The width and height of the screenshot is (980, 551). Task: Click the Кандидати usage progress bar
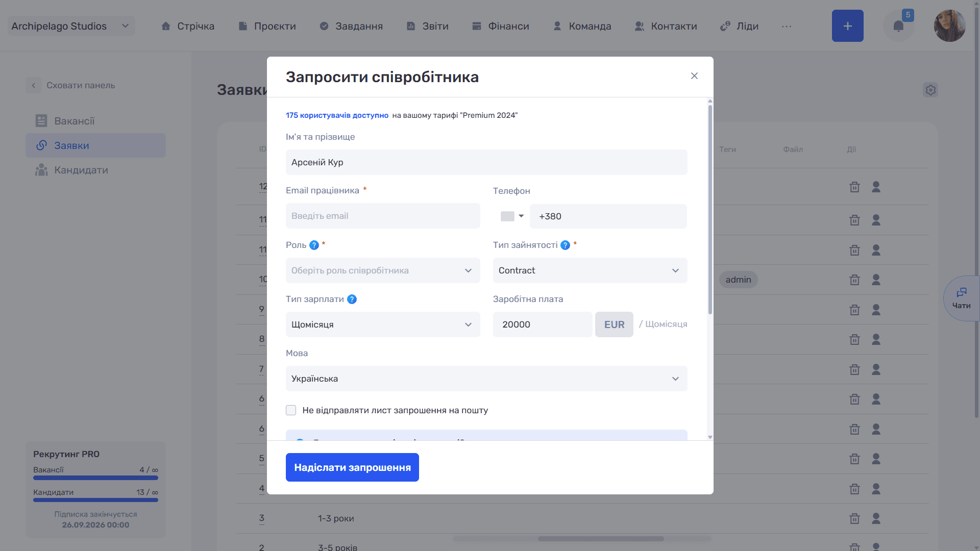pyautogui.click(x=95, y=500)
